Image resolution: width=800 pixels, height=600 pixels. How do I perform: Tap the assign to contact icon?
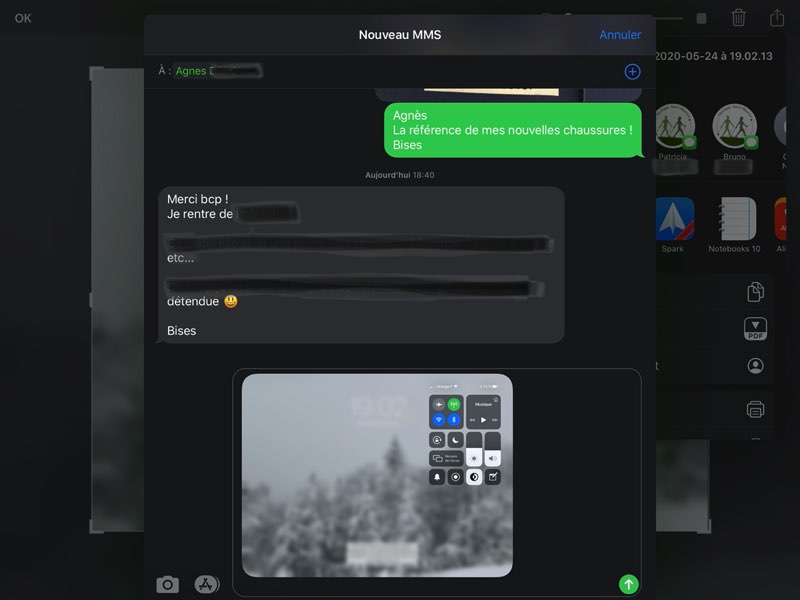tap(755, 366)
